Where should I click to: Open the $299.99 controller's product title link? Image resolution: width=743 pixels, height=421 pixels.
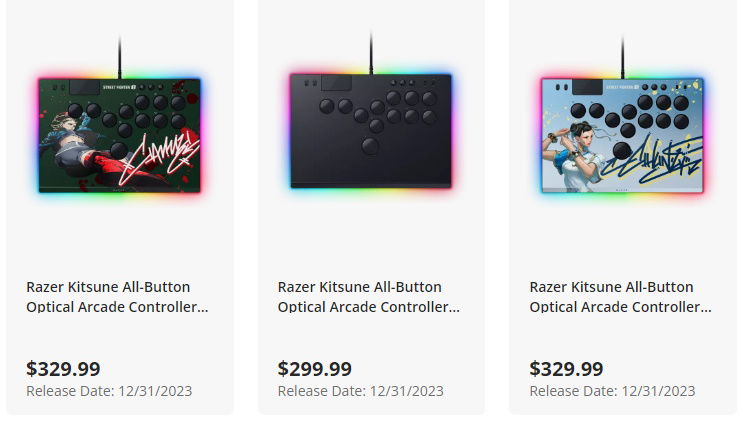tap(369, 296)
